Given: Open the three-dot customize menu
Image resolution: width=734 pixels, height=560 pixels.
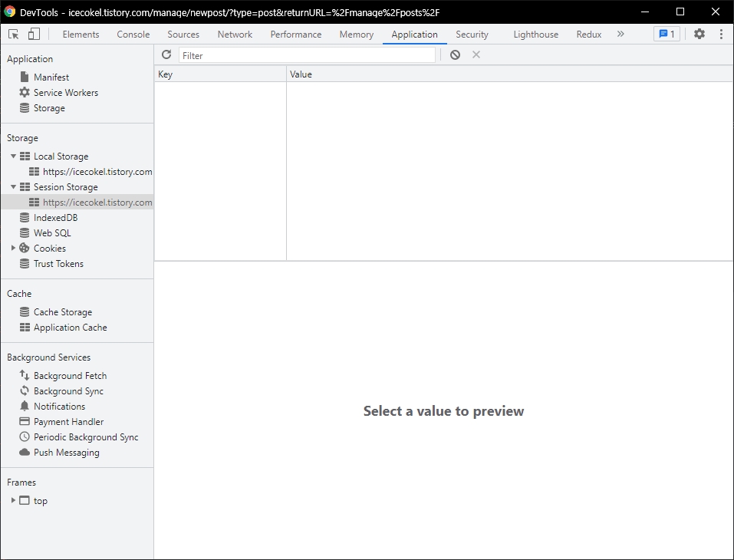Looking at the screenshot, I should (x=721, y=34).
